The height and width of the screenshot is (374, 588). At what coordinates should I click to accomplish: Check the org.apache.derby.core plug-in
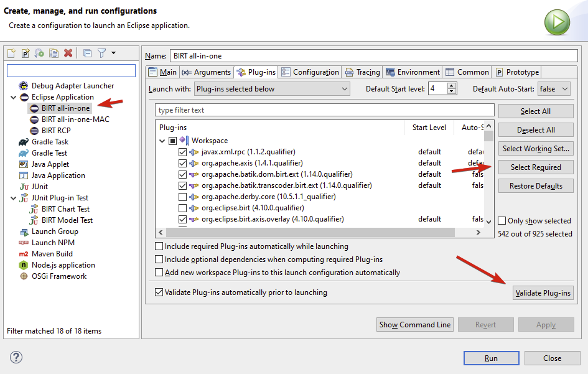[x=182, y=196]
